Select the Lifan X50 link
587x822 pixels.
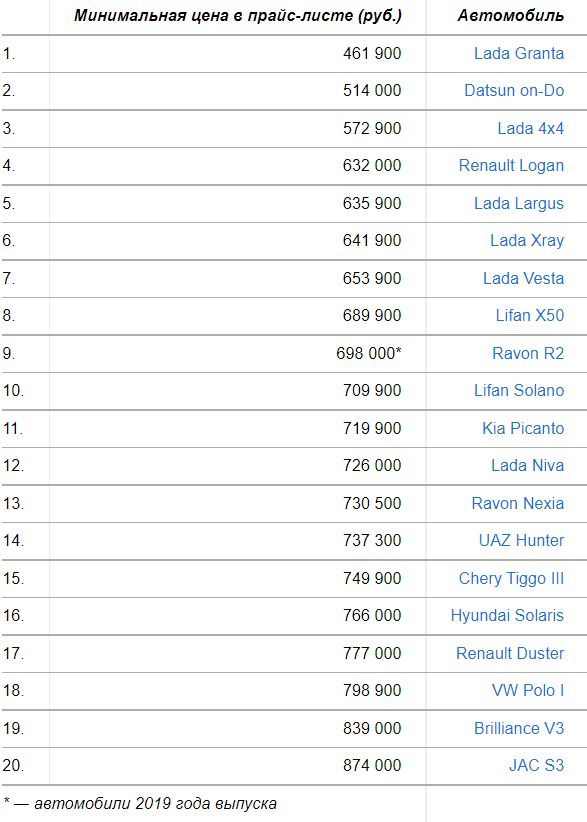point(530,316)
